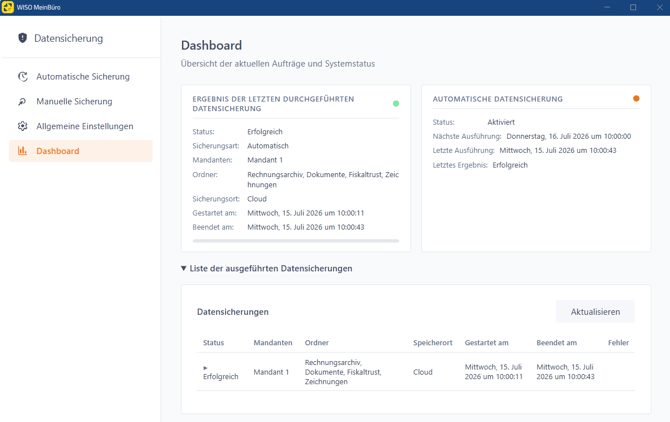The height and width of the screenshot is (422, 670).
Task: Click the table start time ending 10:00:11
Action: pos(494,372)
